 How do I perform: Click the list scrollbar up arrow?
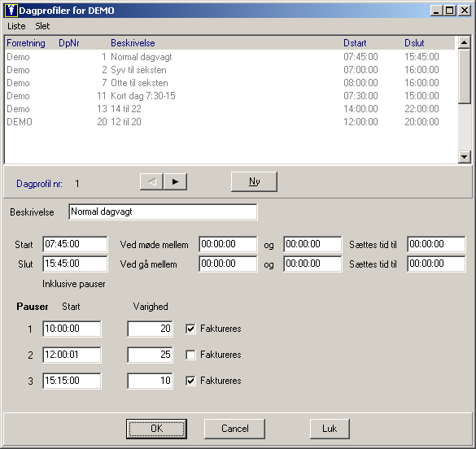pos(464,42)
